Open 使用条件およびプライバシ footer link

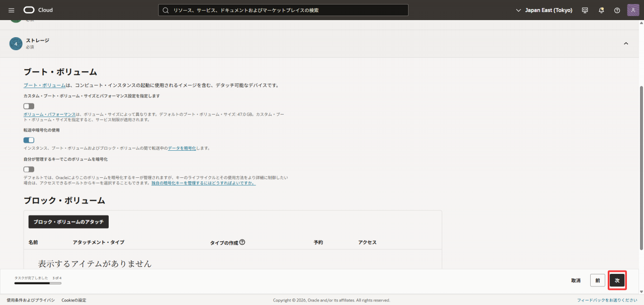[x=31, y=300]
